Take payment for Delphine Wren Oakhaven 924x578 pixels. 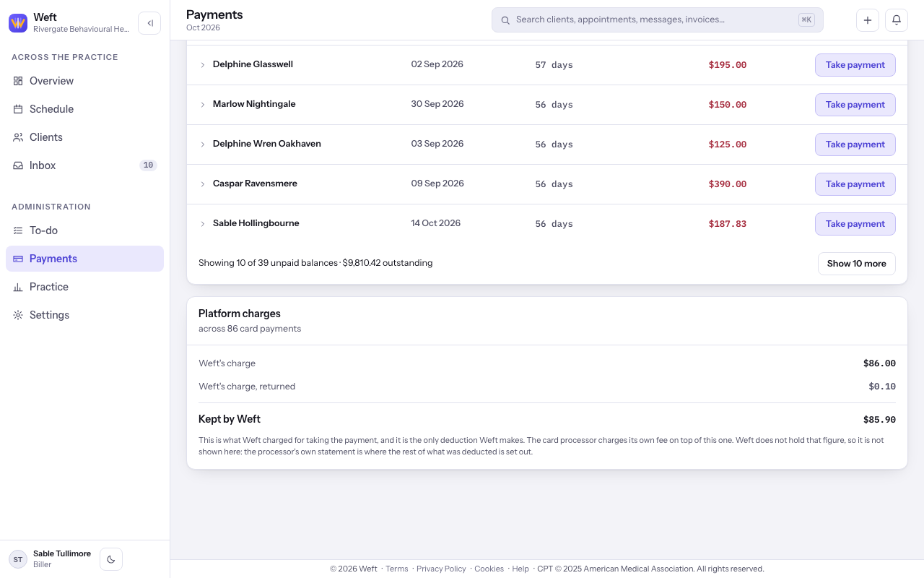point(855,144)
